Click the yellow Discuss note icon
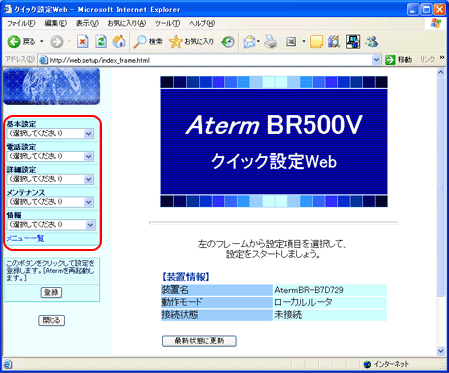The height and width of the screenshot is (373, 449). point(316,42)
